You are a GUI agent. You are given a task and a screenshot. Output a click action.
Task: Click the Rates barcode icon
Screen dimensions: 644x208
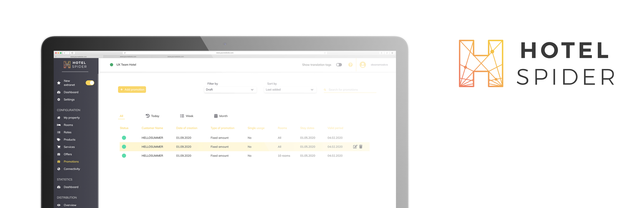click(59, 132)
